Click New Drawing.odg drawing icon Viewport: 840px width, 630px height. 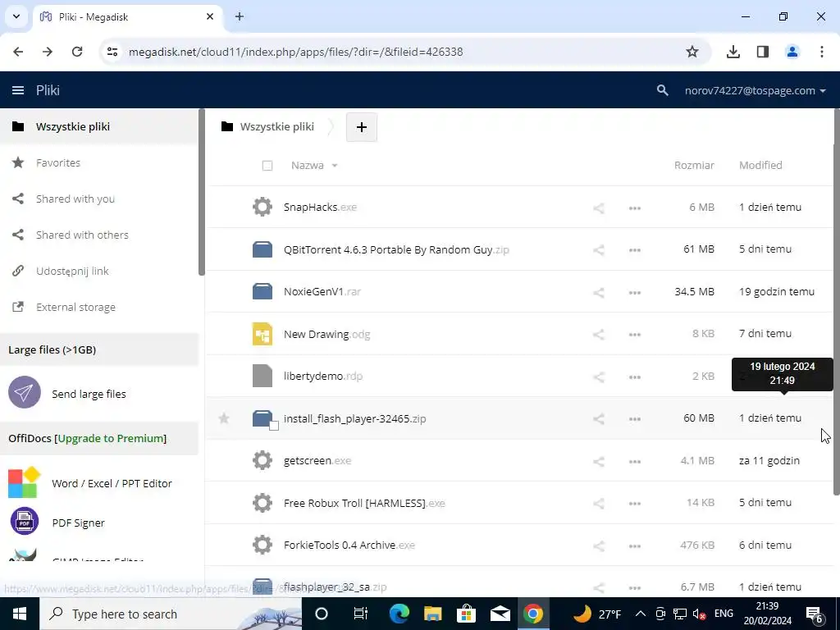click(262, 334)
